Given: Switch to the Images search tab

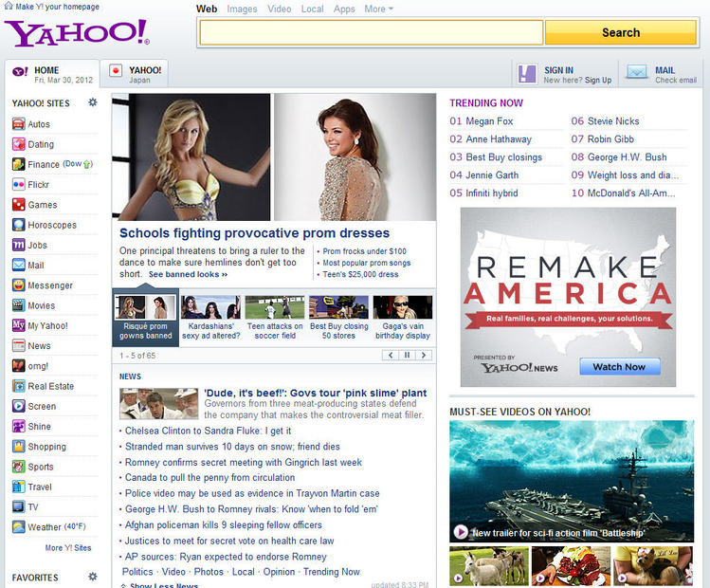Looking at the screenshot, I should click(242, 9).
